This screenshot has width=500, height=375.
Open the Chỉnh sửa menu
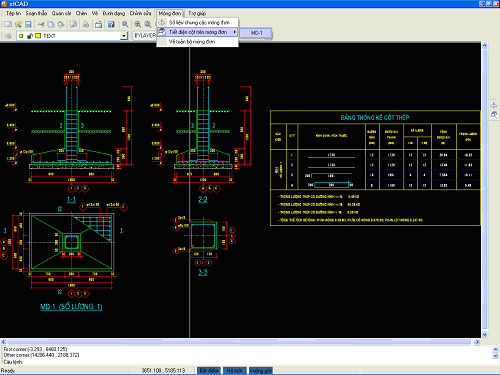coord(140,13)
